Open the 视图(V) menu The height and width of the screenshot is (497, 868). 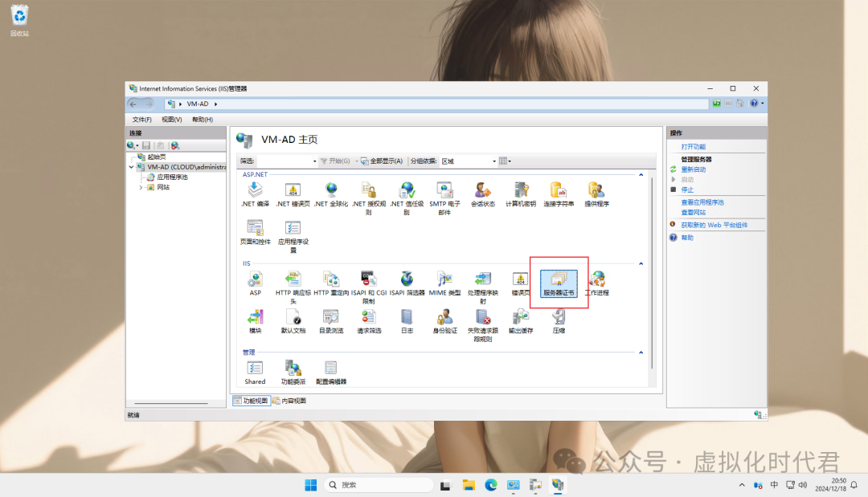172,120
